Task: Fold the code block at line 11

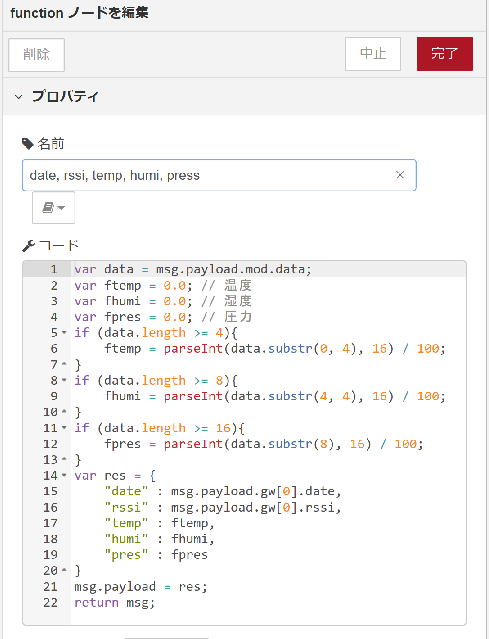Action: [64, 428]
